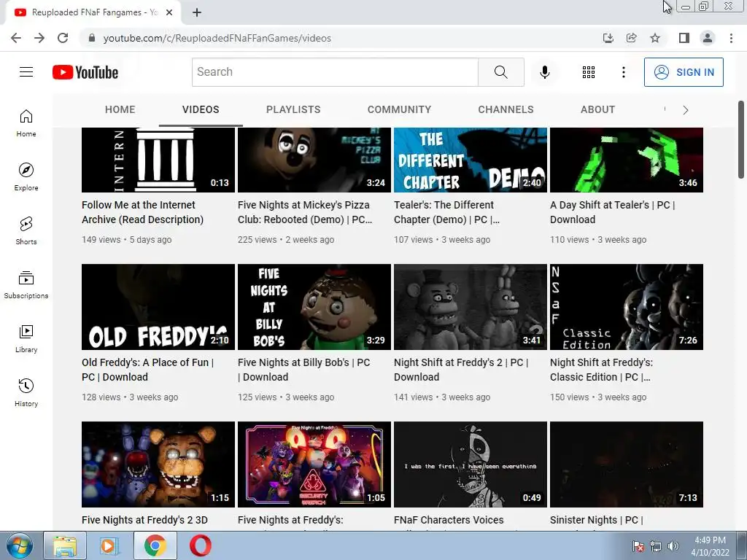The height and width of the screenshot is (560, 747).
Task: Click the taskbar clock showing 4:49 PM
Action: pos(710,545)
